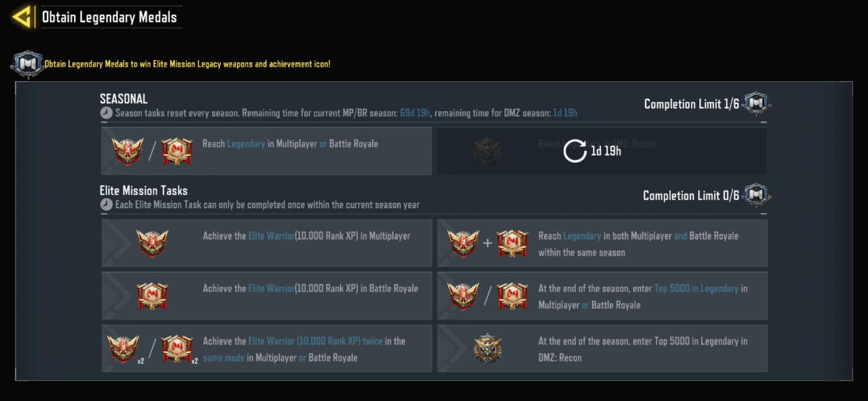Click the x2 Multiplayer badge in twice task
Screen dimensions: 868x401
[123, 349]
